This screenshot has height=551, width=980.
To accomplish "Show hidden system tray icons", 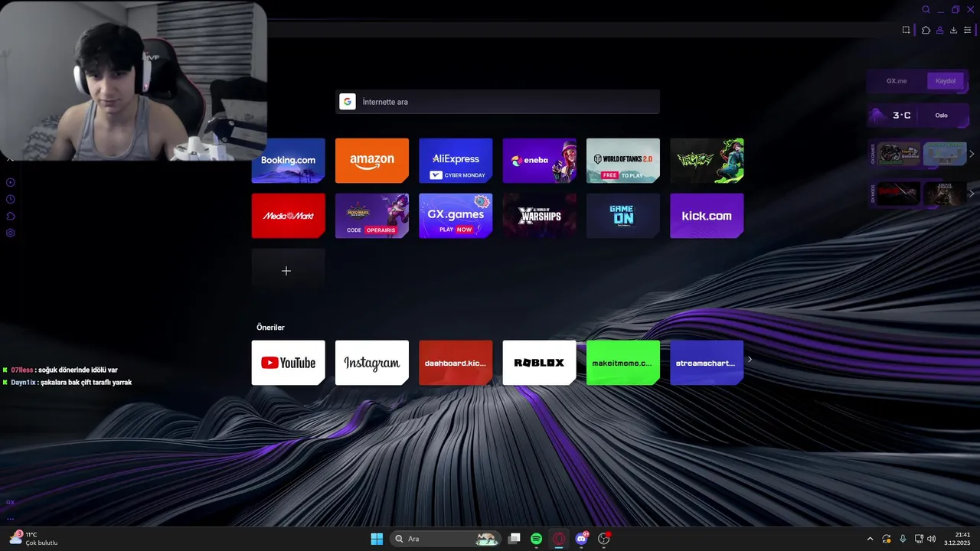I will (870, 539).
